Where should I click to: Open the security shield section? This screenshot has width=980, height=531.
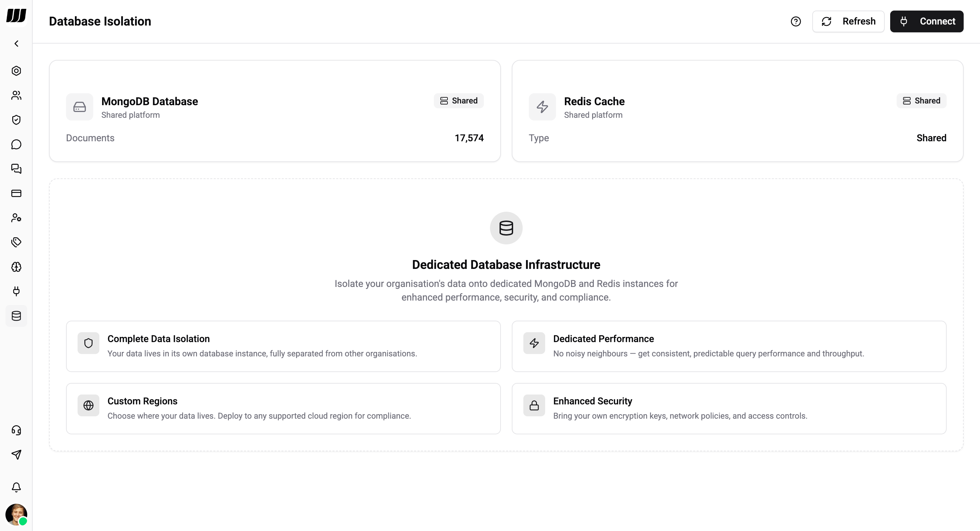tap(16, 119)
